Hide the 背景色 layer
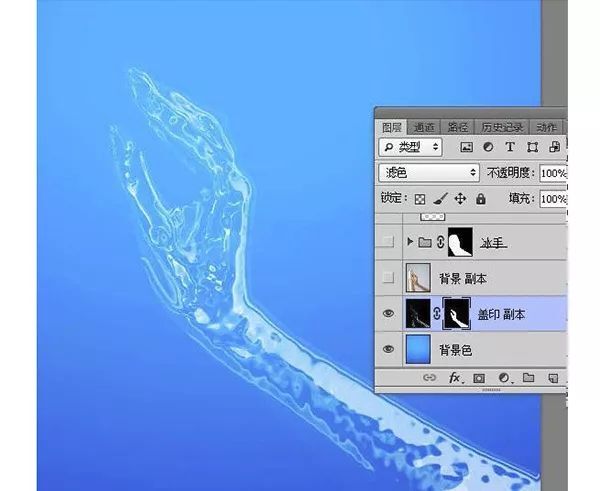Viewport: 600px width, 491px height. tap(388, 350)
